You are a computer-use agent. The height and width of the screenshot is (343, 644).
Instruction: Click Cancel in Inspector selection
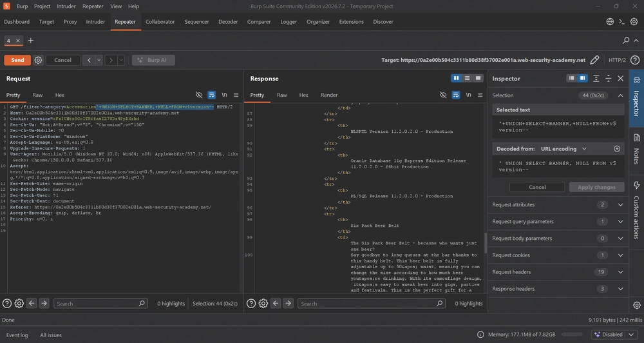click(x=537, y=187)
